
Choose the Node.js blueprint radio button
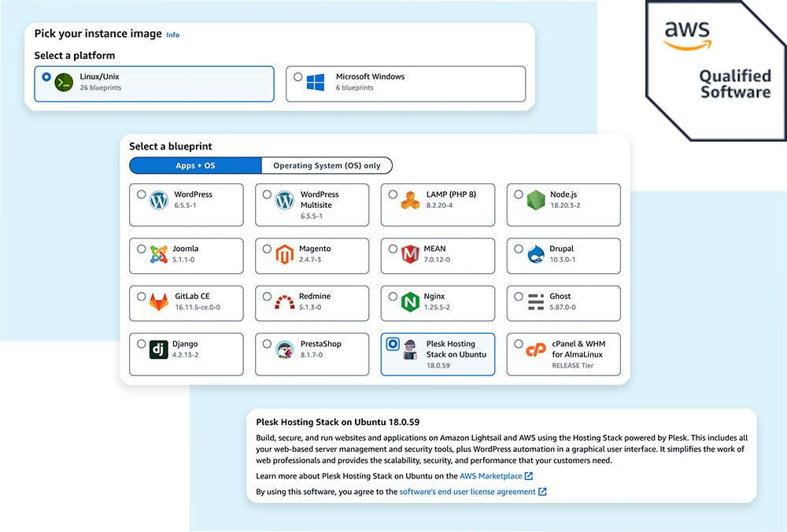[519, 194]
